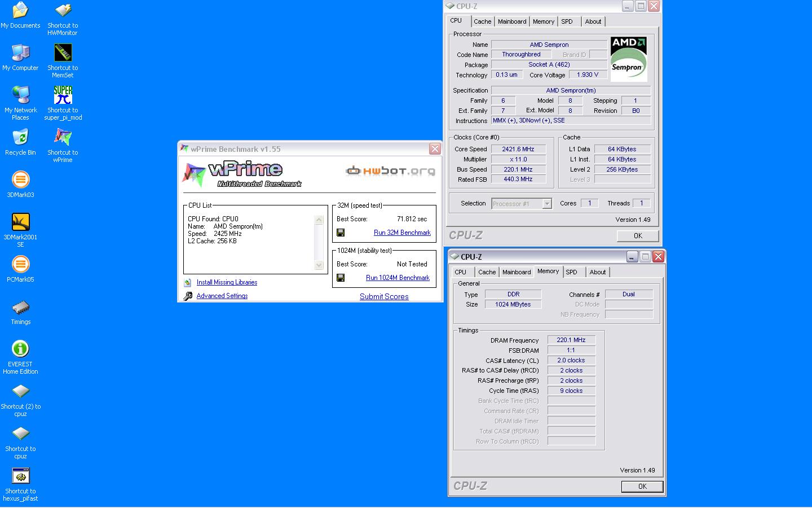
Task: Launch 3DMark03 desktop icon
Action: click(x=20, y=184)
